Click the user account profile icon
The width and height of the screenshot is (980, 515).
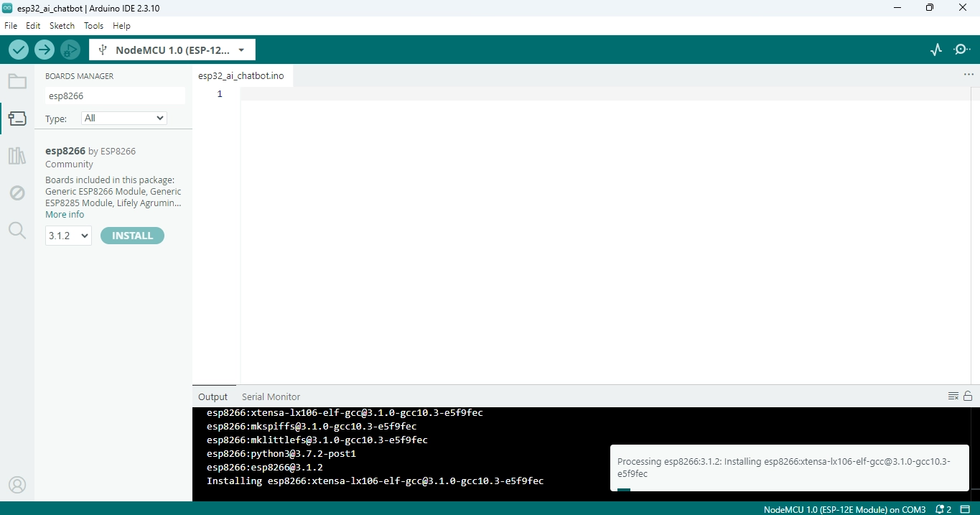coord(17,485)
